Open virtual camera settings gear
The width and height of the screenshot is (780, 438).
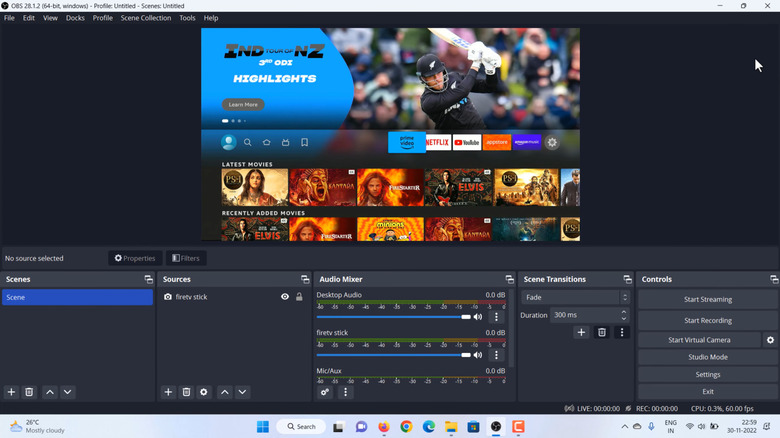[770, 340]
